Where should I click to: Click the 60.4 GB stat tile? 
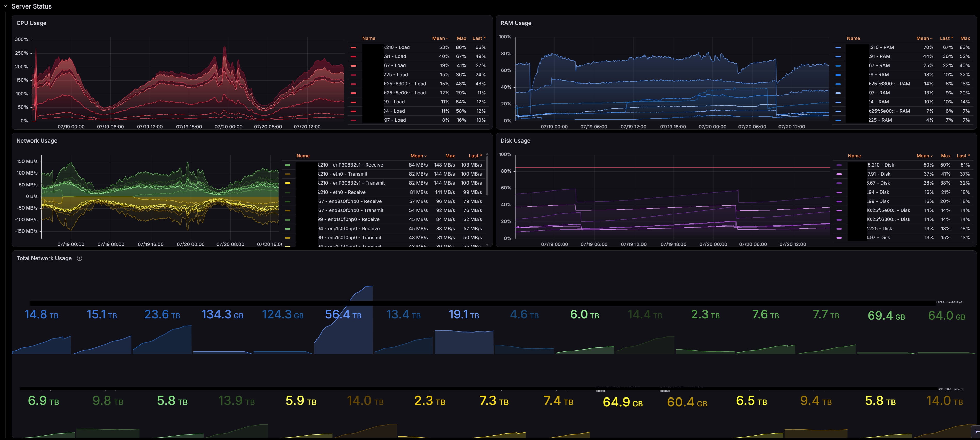[x=687, y=402]
